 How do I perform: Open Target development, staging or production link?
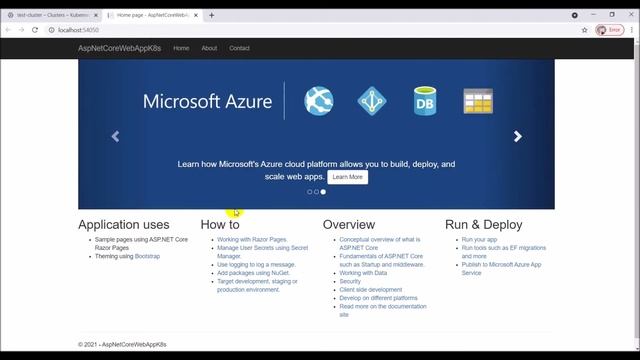tap(257, 285)
